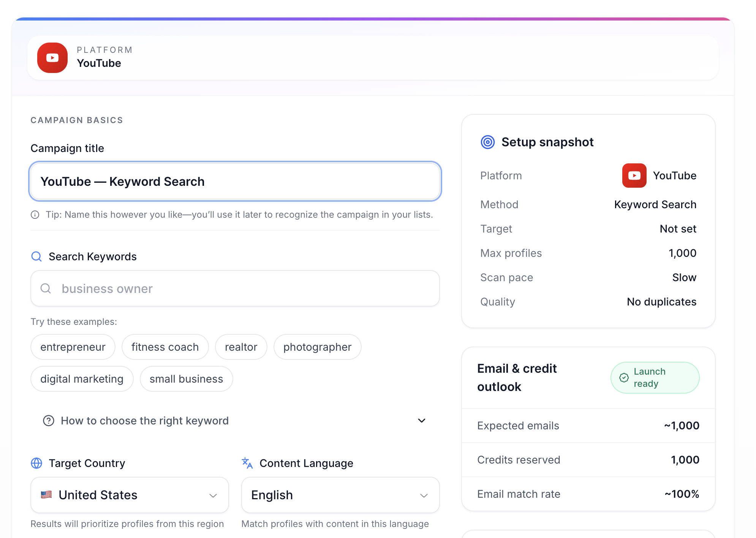756x538 pixels.
Task: Click the US flag icon in the country selector
Action: (47, 495)
